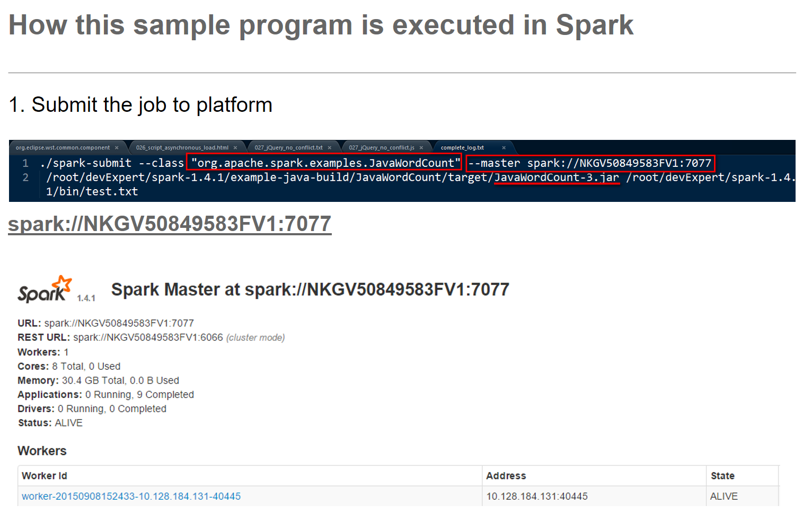Switch to the org.eclipse.wst.common.component tab

pyautogui.click(x=63, y=148)
